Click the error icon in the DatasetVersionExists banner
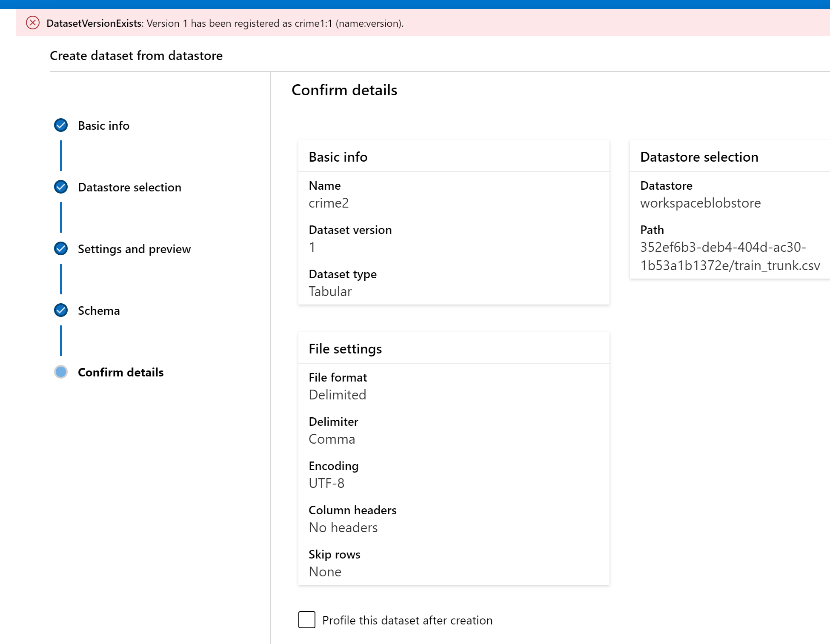Image resolution: width=830 pixels, height=644 pixels. [x=33, y=23]
